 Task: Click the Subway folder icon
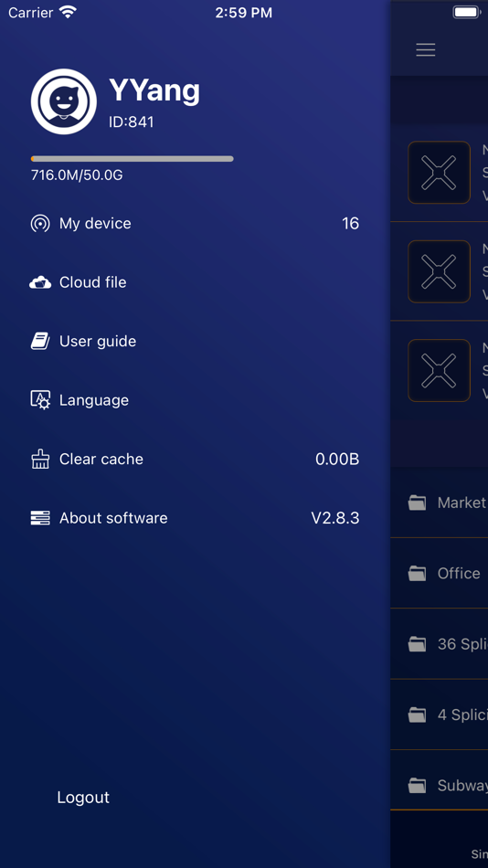[417, 786]
